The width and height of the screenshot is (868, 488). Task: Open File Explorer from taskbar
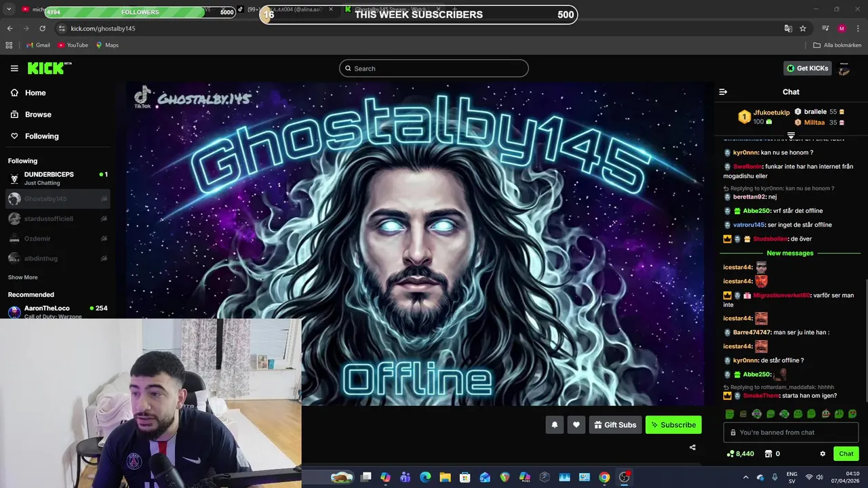pyautogui.click(x=445, y=477)
